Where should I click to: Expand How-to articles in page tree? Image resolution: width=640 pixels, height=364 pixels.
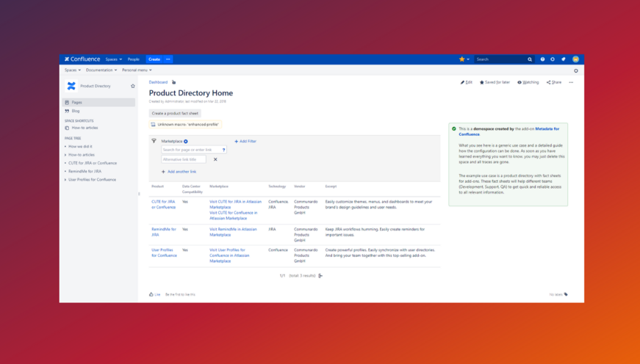tap(65, 155)
